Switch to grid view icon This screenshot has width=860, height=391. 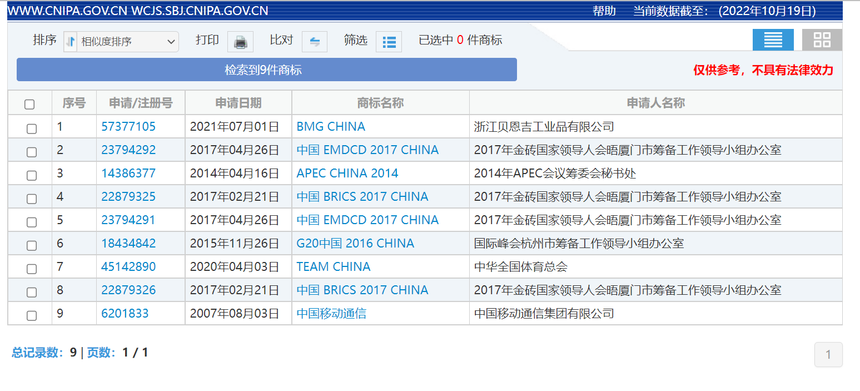tap(822, 39)
